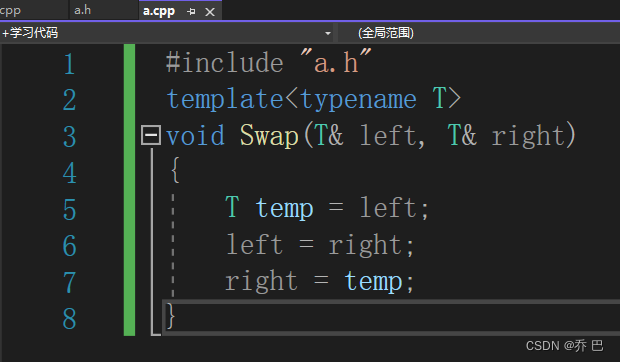620x362 pixels.
Task: Click the closing brace on line 8
Action: click(x=171, y=316)
